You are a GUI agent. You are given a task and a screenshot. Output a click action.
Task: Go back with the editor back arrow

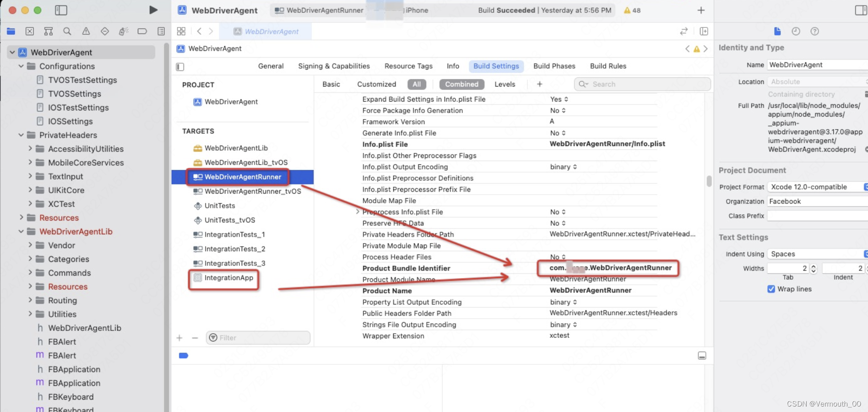pos(199,31)
